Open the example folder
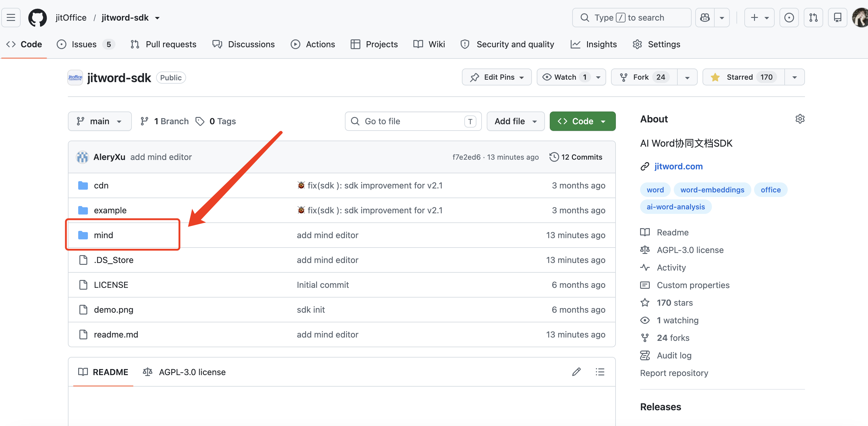 (x=110, y=211)
